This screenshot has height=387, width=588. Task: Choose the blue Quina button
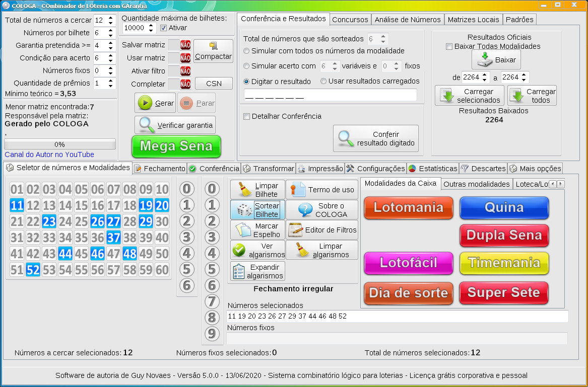[504, 207]
